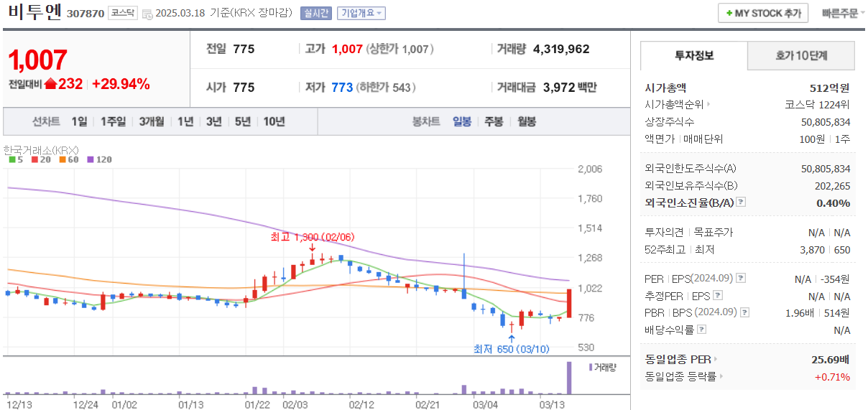Screen dimensions: 868x410
Task: Click the 동일업종 PER value 25.69배
Action: (x=831, y=359)
